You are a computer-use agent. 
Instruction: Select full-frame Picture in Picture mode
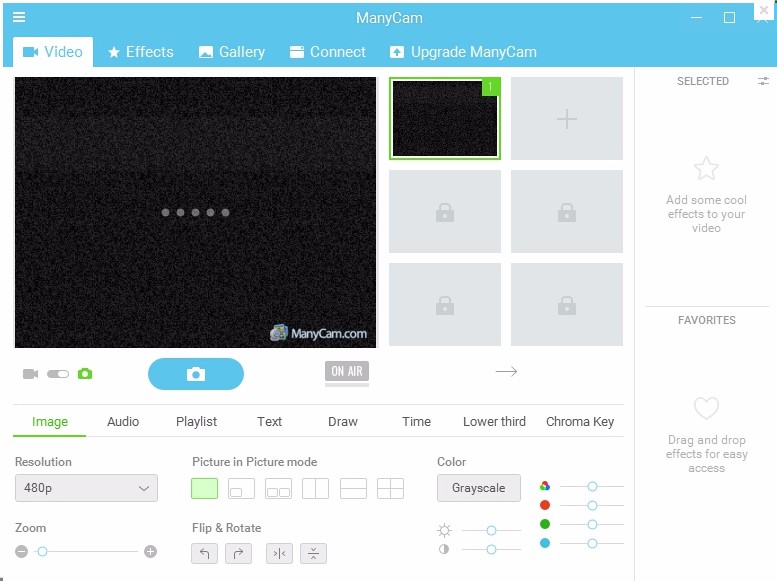coord(204,488)
